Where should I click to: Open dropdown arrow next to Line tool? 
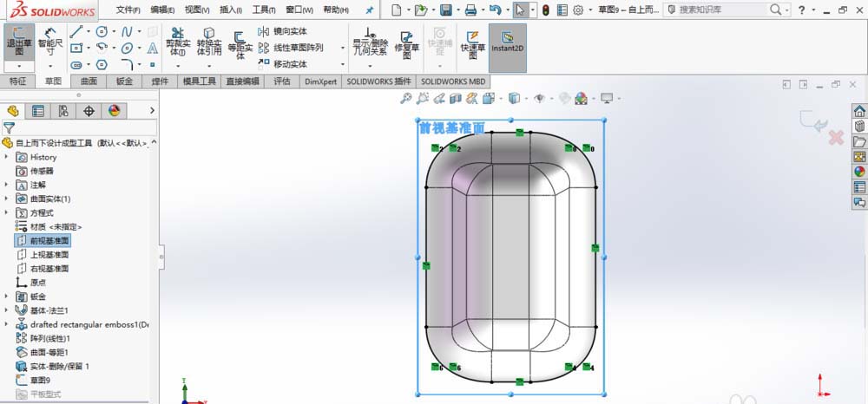(88, 32)
